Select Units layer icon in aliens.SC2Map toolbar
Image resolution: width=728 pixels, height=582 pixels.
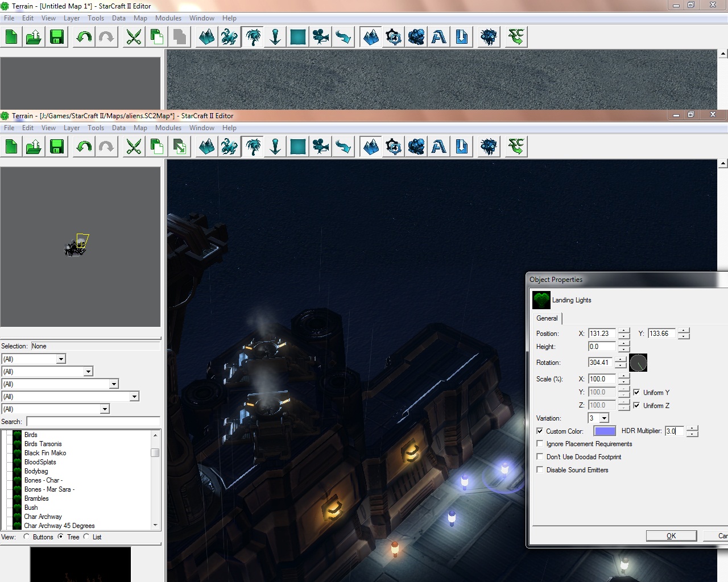coord(229,147)
